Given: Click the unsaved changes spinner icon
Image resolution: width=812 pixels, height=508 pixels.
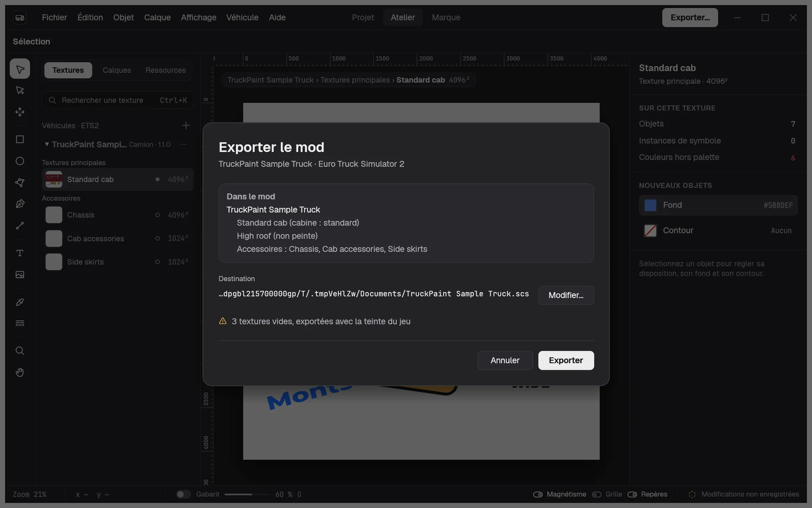Looking at the screenshot, I should [x=692, y=494].
